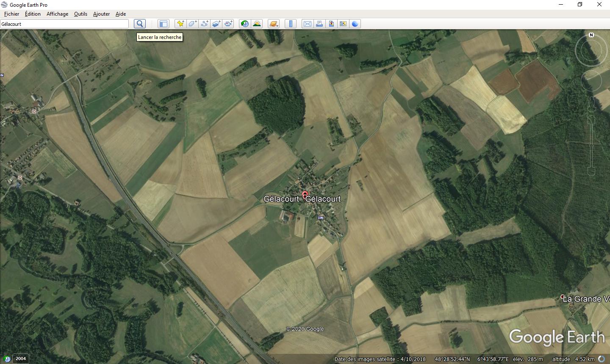Save image of the current view
This screenshot has height=364, width=610.
tap(331, 24)
